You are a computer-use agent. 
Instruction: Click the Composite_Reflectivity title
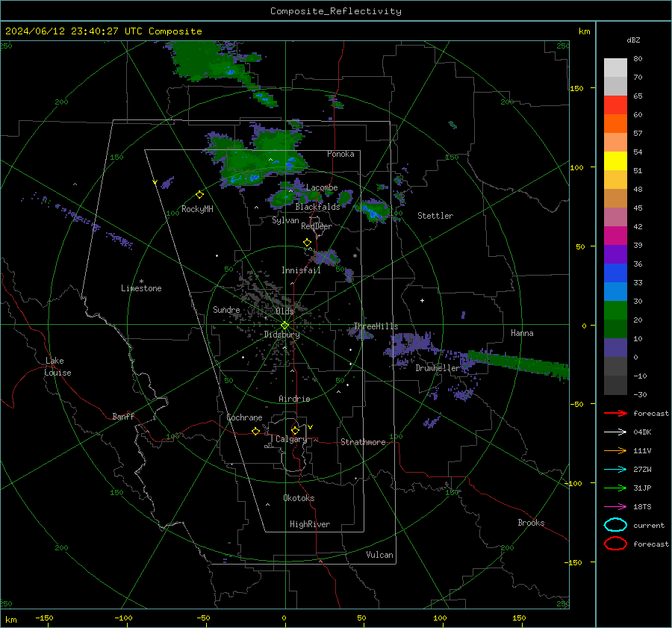click(335, 11)
